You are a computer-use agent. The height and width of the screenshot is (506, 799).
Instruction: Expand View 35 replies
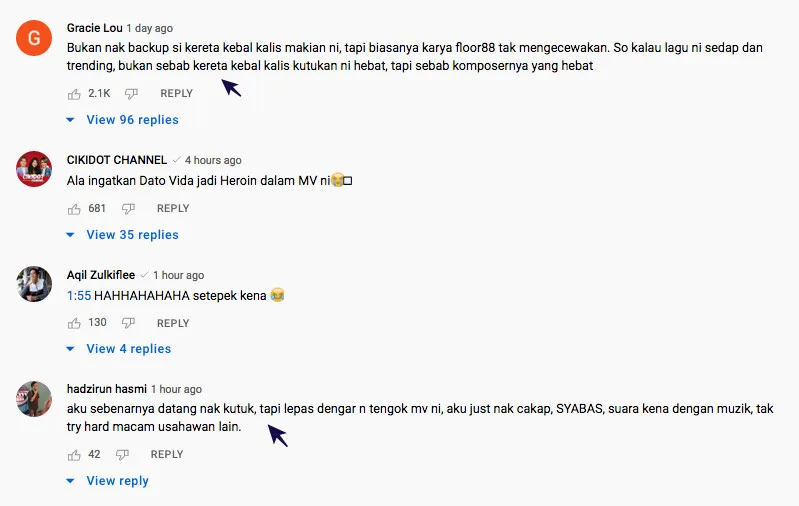pos(123,235)
